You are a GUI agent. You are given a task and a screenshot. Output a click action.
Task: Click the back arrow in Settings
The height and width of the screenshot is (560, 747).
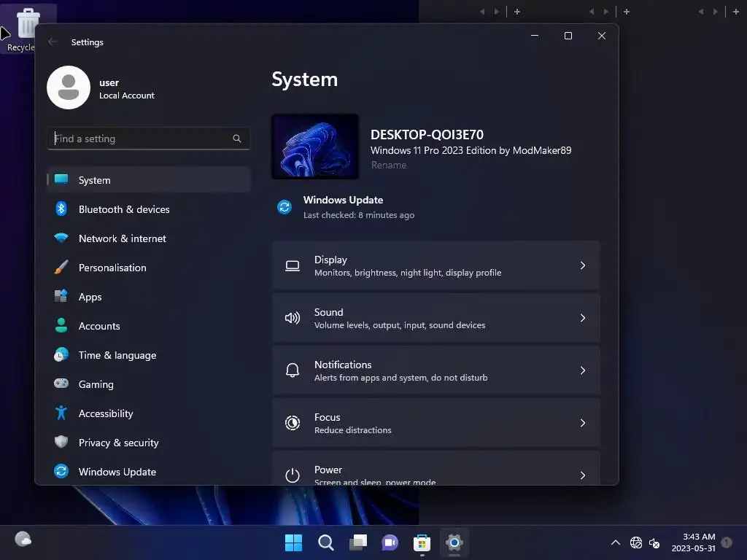tap(53, 42)
